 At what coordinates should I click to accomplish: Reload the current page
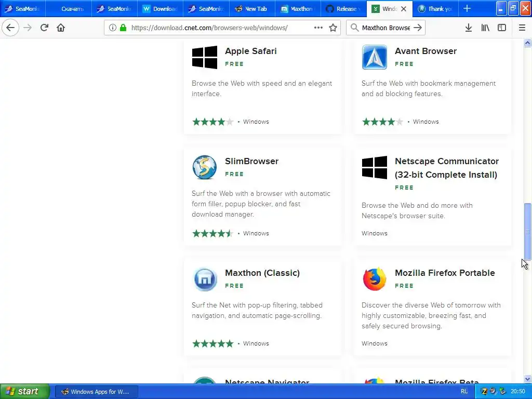[44, 28]
